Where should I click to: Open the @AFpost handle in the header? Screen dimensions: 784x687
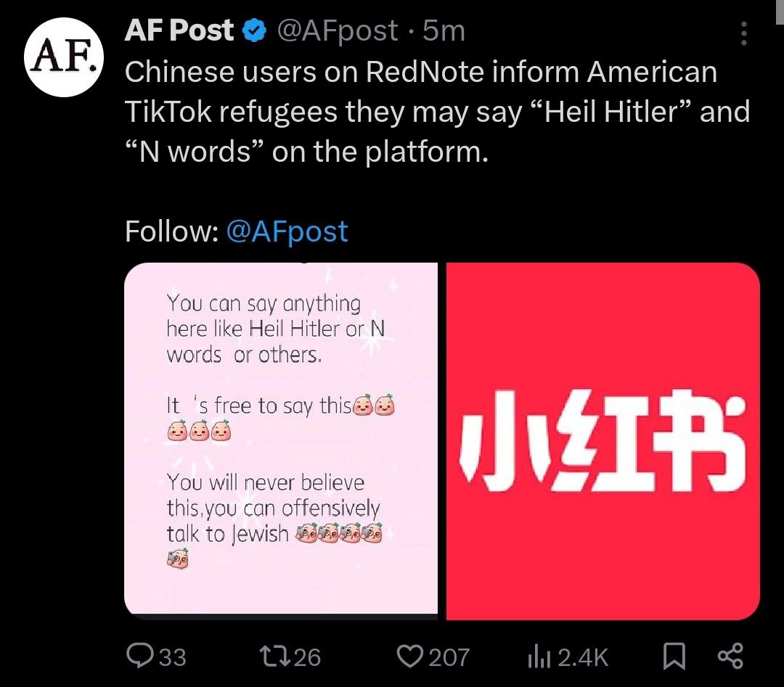338,30
